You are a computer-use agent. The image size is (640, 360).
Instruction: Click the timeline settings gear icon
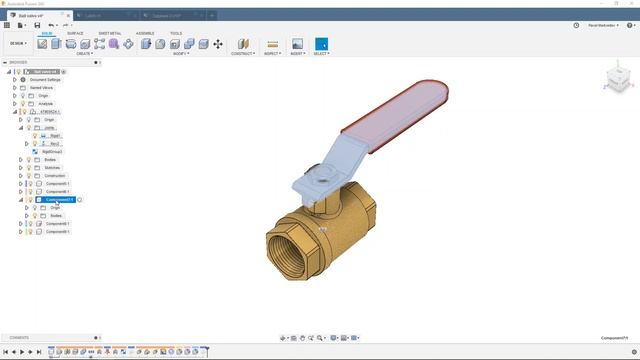pyautogui.click(x=634, y=352)
